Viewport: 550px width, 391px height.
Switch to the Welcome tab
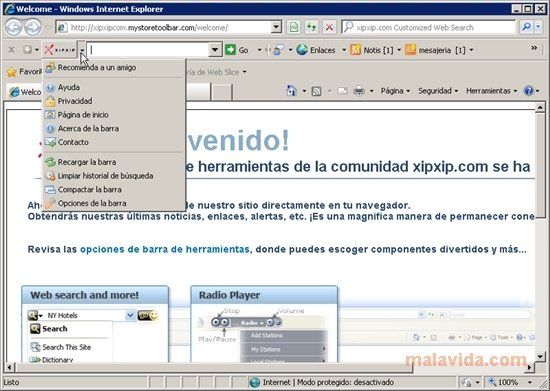tap(24, 92)
